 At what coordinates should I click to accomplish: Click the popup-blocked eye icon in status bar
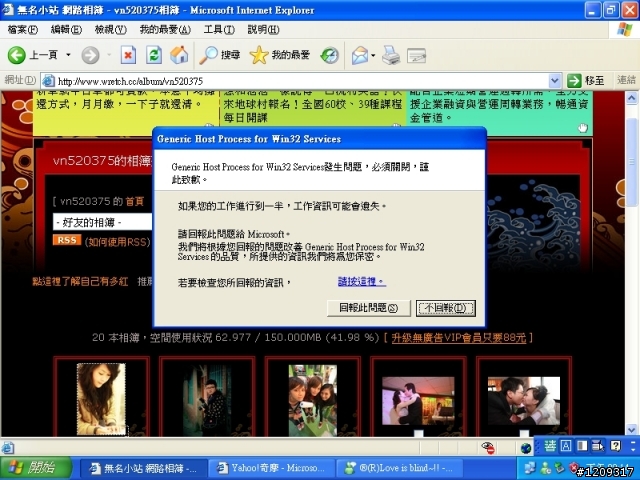488,448
